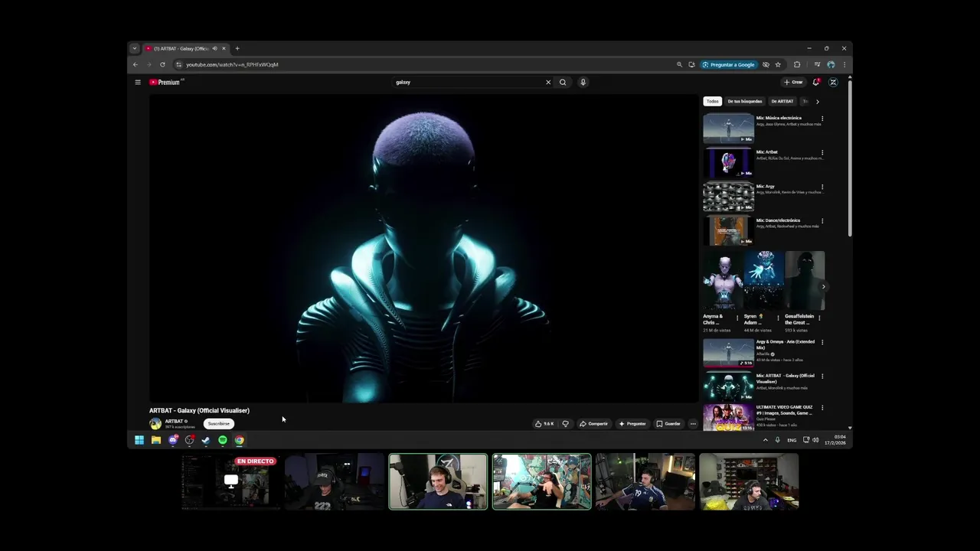Screen dimensions: 980x551
Task: Open YouTube notifications bell
Action: [816, 82]
